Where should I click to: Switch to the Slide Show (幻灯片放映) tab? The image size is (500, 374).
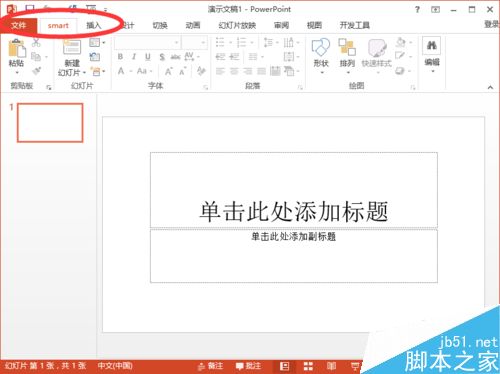coord(237,25)
